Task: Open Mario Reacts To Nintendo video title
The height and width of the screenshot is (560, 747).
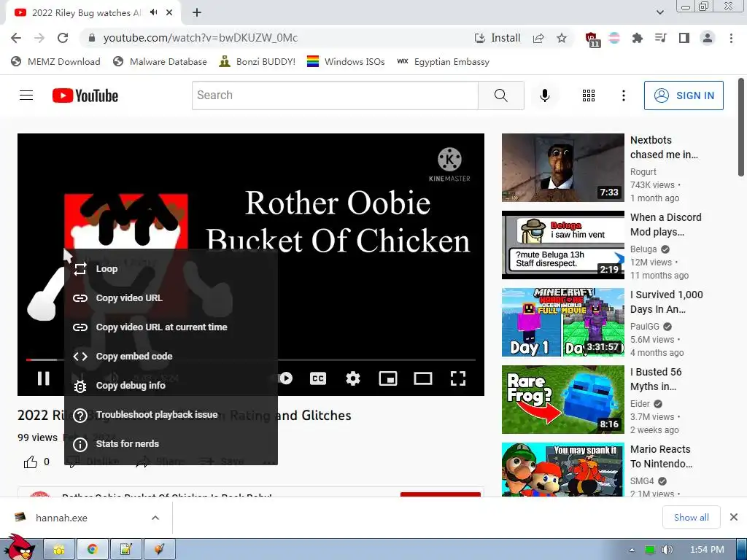Action: pos(661,456)
